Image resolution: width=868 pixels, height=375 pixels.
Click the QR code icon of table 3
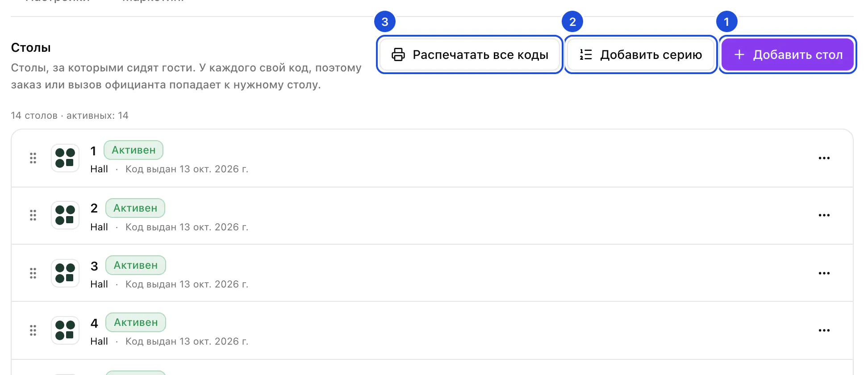tap(65, 273)
